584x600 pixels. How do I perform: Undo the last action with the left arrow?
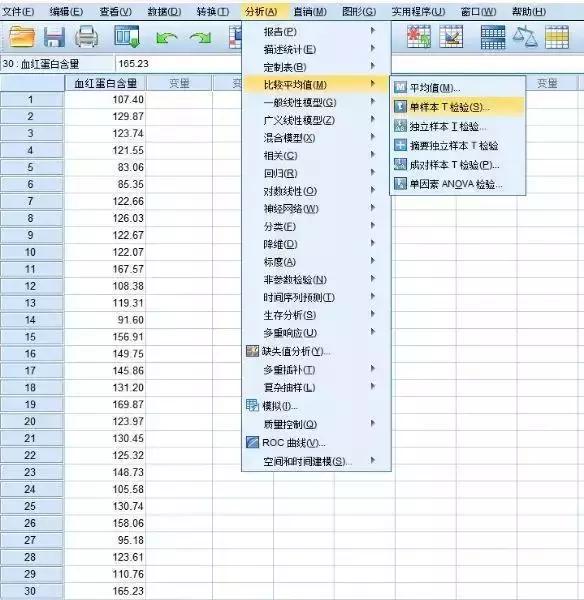[166, 38]
